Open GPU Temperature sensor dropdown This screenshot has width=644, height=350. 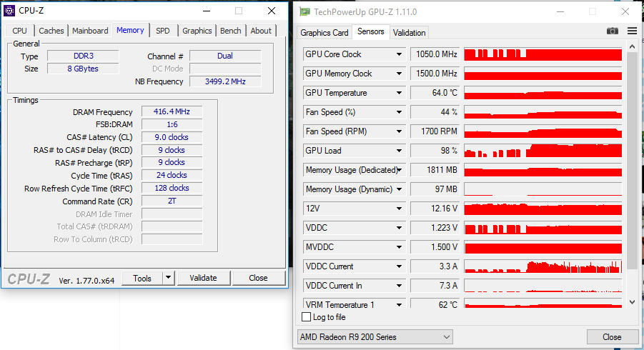pyautogui.click(x=399, y=93)
